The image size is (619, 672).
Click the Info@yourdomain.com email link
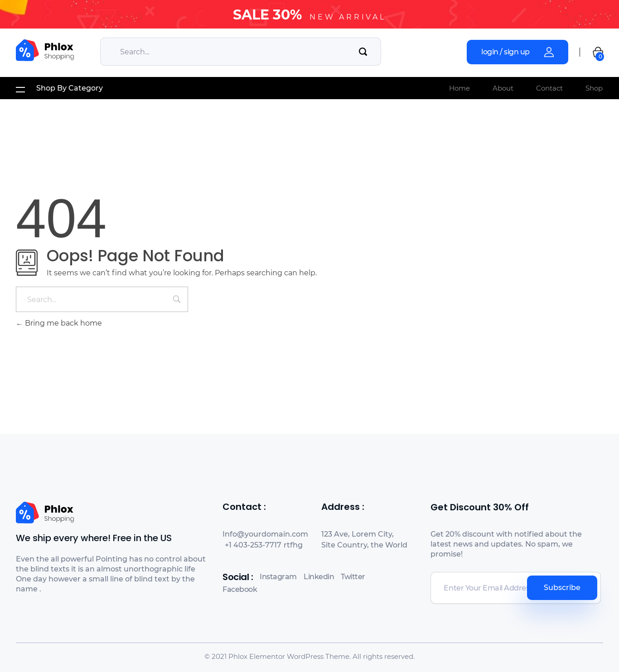pos(265,534)
